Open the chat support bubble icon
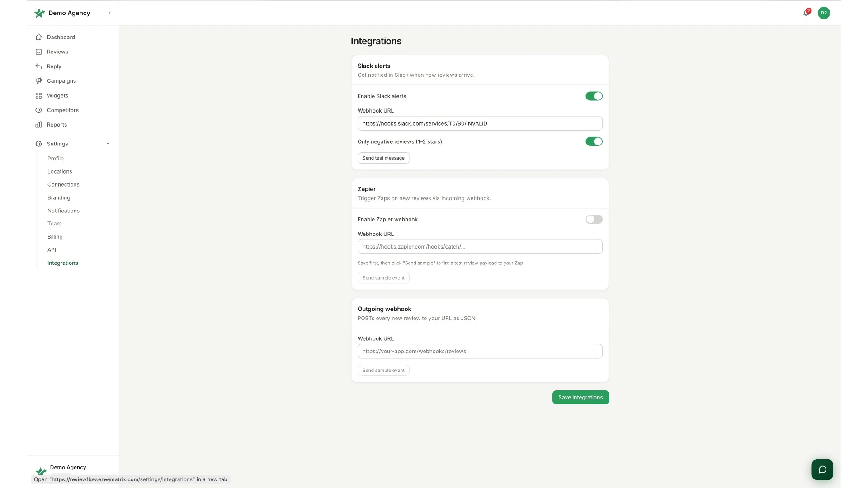 coord(822,469)
